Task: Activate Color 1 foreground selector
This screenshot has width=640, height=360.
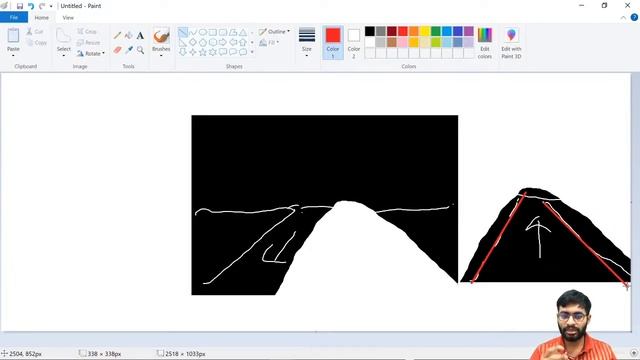Action: point(333,43)
